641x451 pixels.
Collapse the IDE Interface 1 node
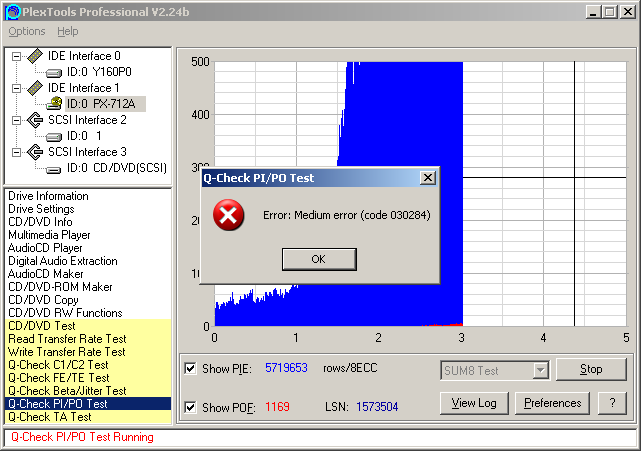coord(16,88)
